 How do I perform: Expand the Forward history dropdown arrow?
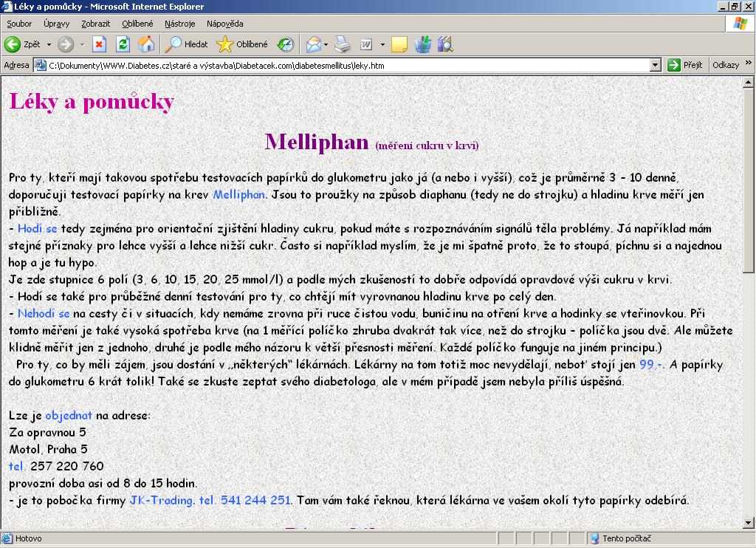(82, 44)
